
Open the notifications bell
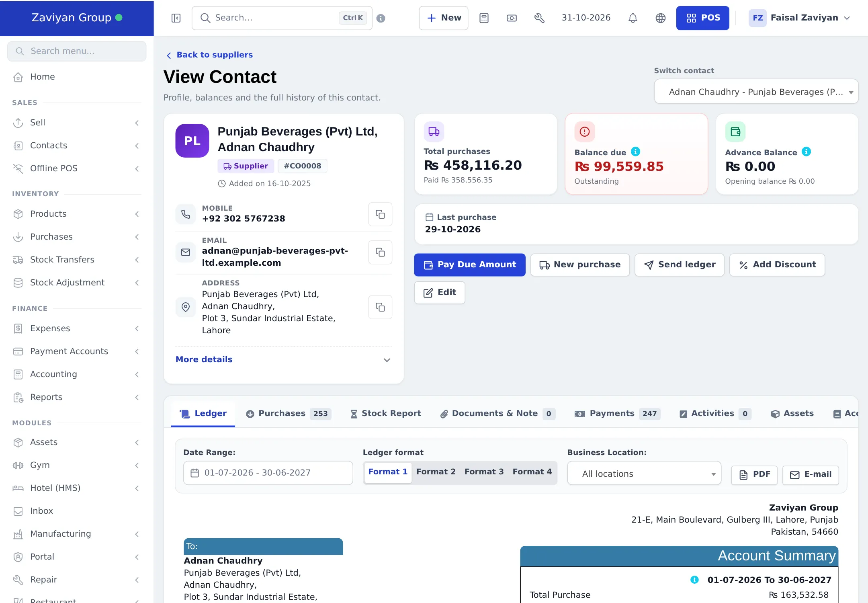633,18
